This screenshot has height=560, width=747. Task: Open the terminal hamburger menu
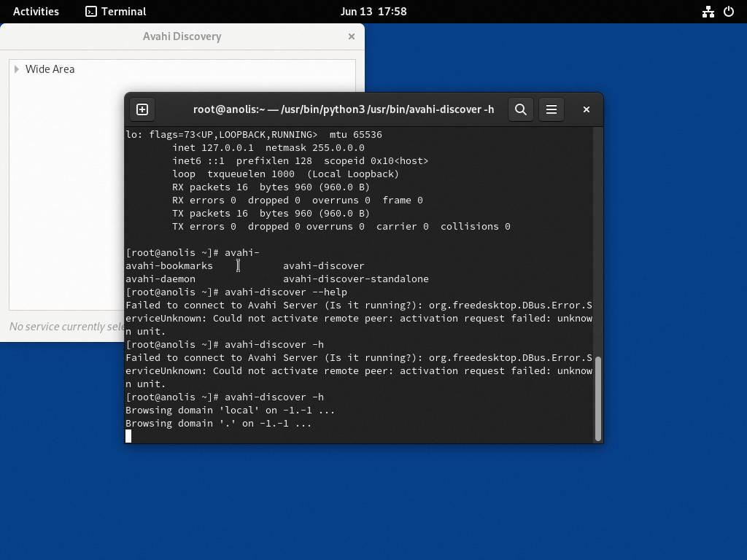tap(551, 109)
